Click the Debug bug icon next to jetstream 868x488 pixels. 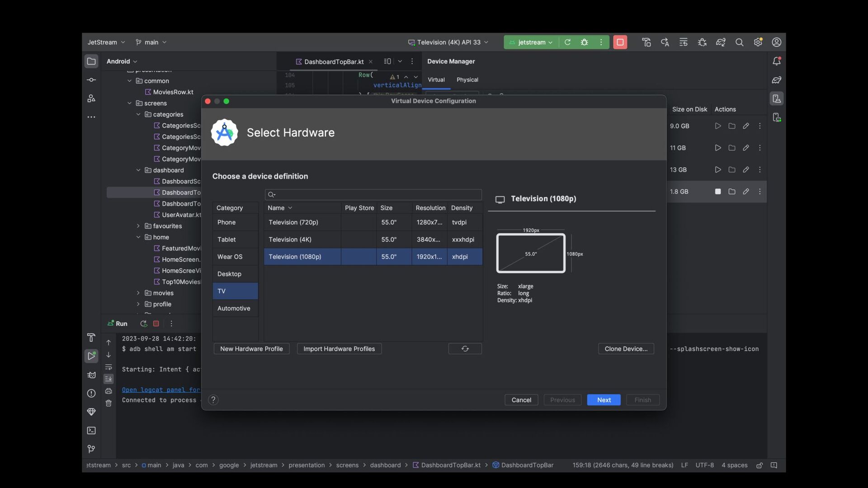point(584,42)
